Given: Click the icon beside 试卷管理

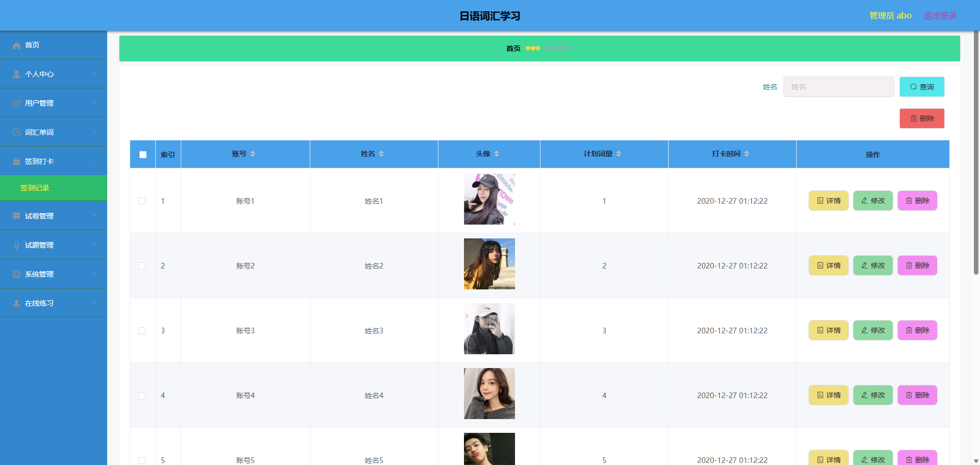Looking at the screenshot, I should pyautogui.click(x=16, y=216).
